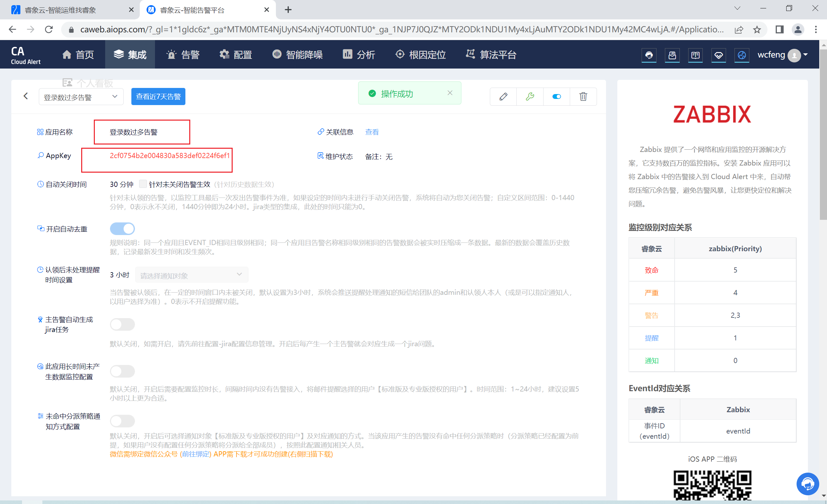Click the CA Cloud Alert logo
The height and width of the screenshot is (504, 827).
pos(26,55)
